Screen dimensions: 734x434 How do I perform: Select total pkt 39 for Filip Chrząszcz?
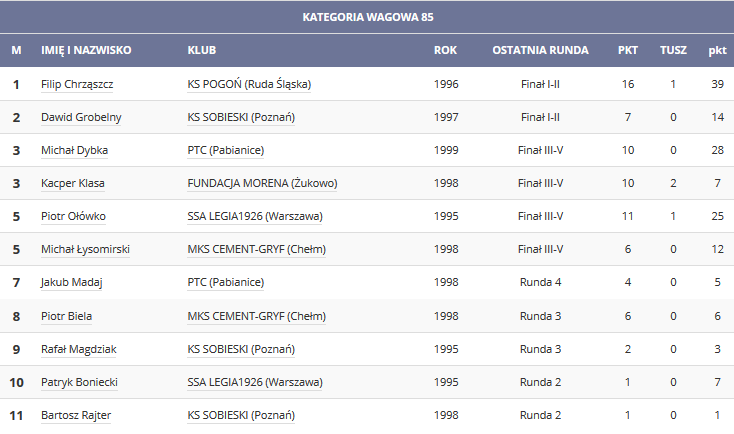[717, 84]
